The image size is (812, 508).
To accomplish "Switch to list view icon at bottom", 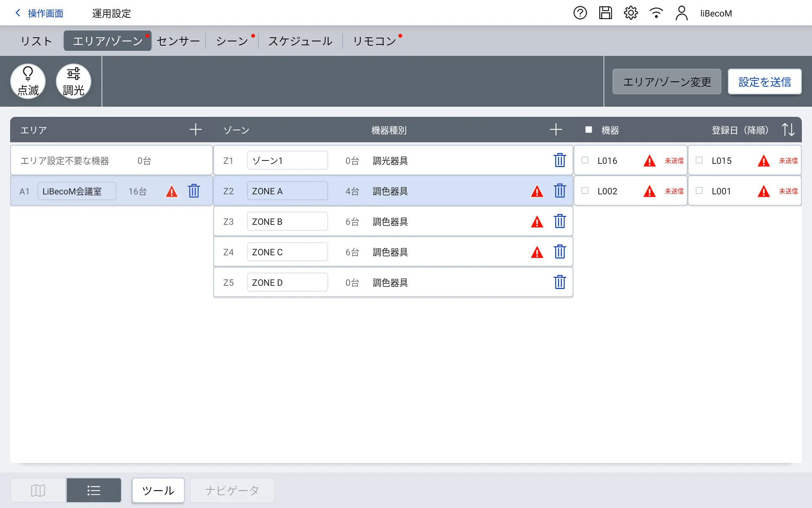I will 94,490.
